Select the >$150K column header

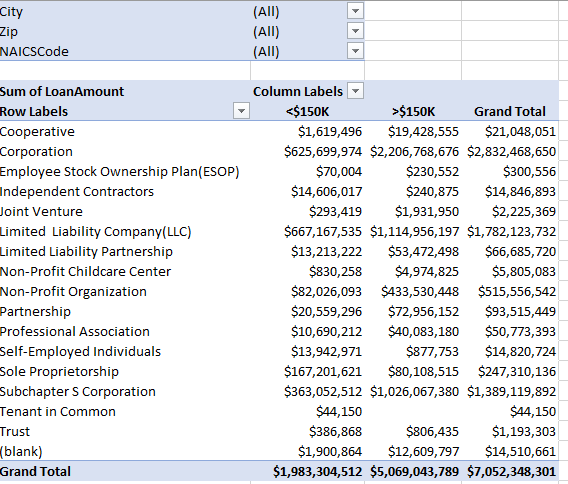(413, 112)
